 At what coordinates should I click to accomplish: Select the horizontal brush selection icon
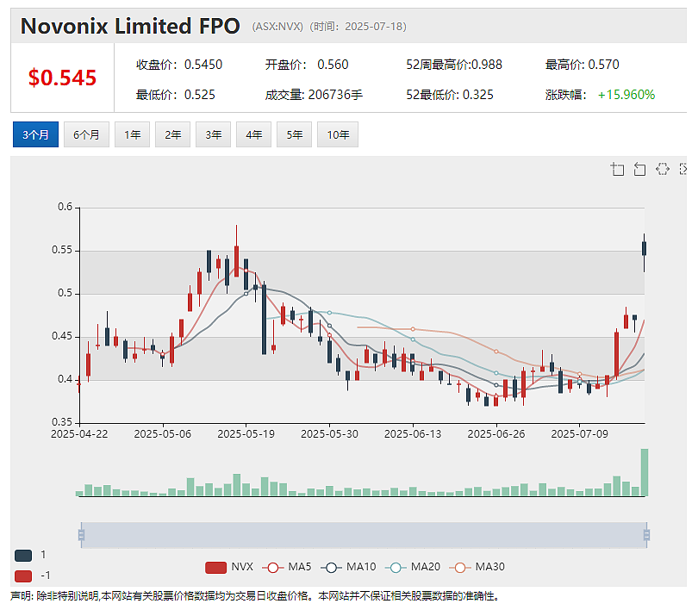click(x=663, y=169)
